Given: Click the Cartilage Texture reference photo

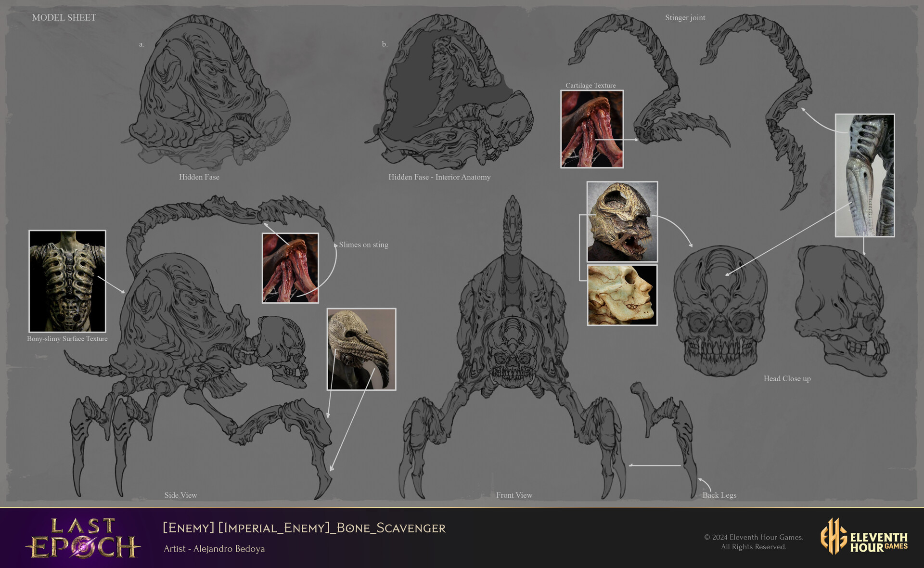Looking at the screenshot, I should (x=592, y=129).
